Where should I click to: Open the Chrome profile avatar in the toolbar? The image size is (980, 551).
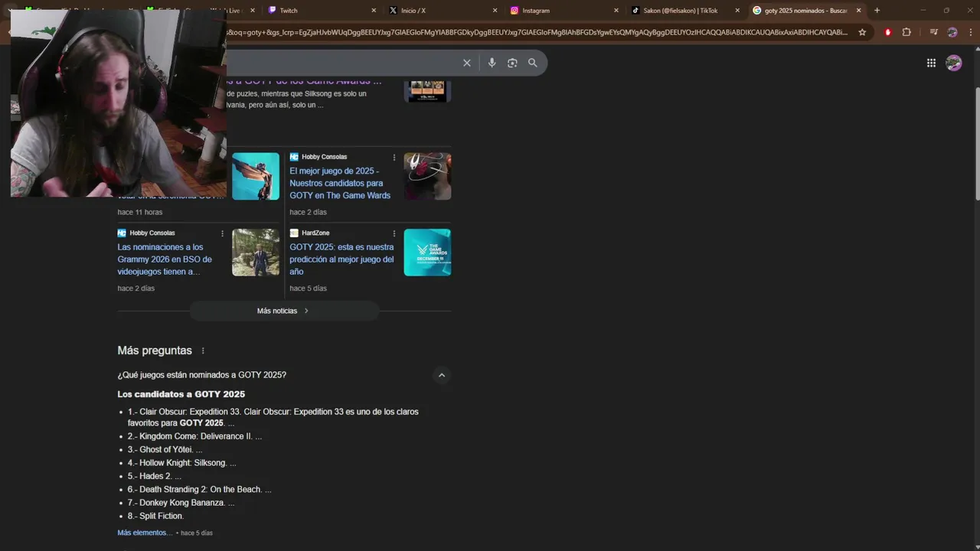[x=952, y=32]
